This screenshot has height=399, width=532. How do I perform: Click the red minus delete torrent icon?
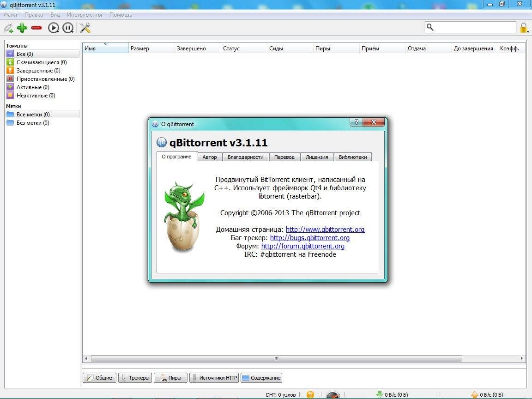pyautogui.click(x=36, y=28)
